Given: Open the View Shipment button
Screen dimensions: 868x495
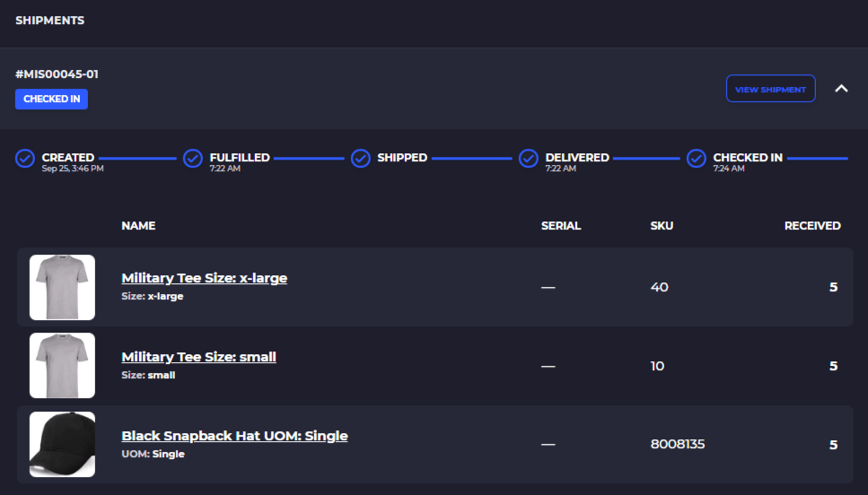Looking at the screenshot, I should 770,89.
